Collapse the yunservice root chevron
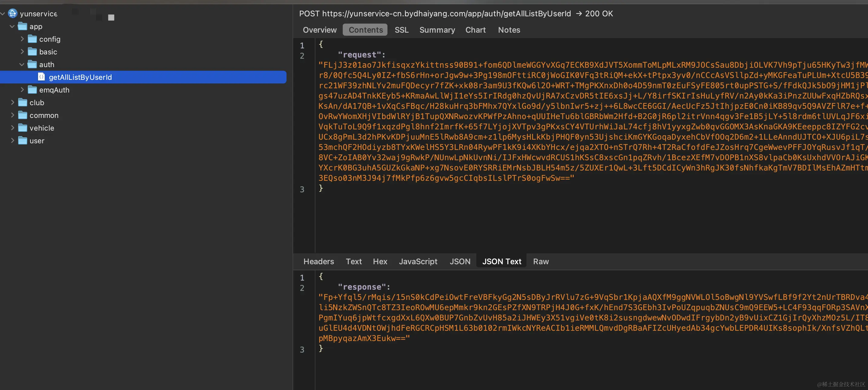 [3, 14]
